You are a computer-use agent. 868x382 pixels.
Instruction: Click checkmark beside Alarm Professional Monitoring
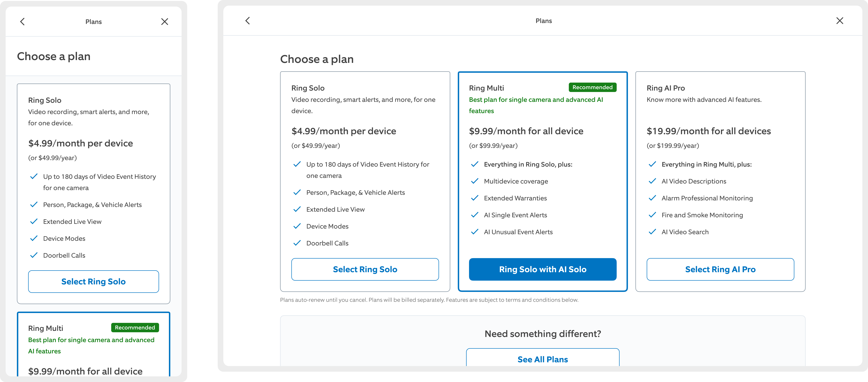tap(652, 198)
